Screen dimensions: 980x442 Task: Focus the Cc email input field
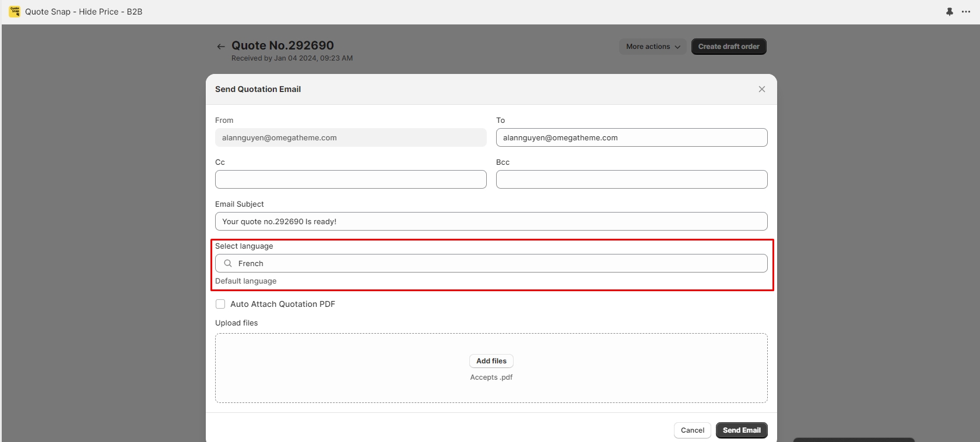coord(350,179)
